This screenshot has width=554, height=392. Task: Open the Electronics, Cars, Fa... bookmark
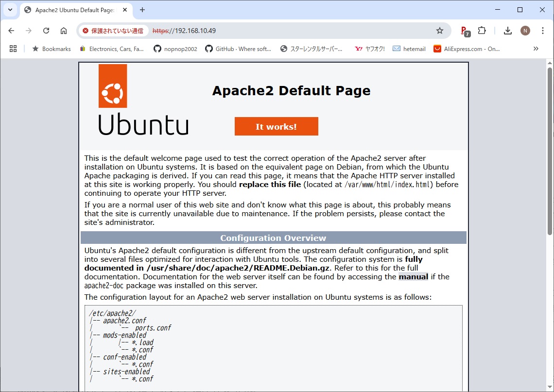pos(112,49)
